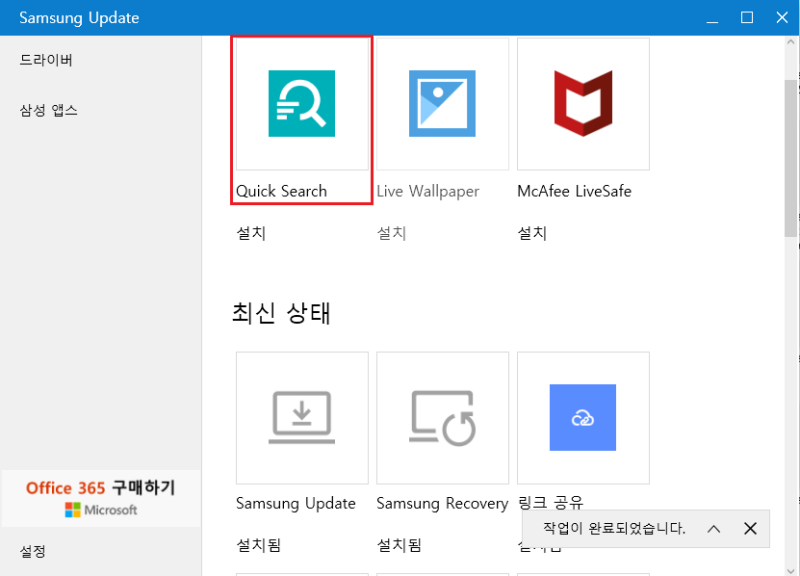The image size is (800, 576).
Task: Check Samsung Update's 설치됨 status label
Action: (x=256, y=546)
